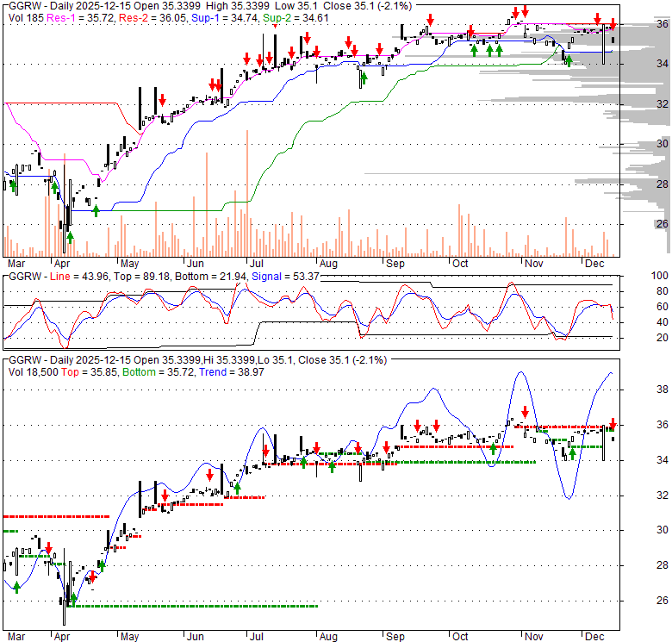Click the Jun month label under bottom chart
The height and width of the screenshot is (642, 672).
195,637
